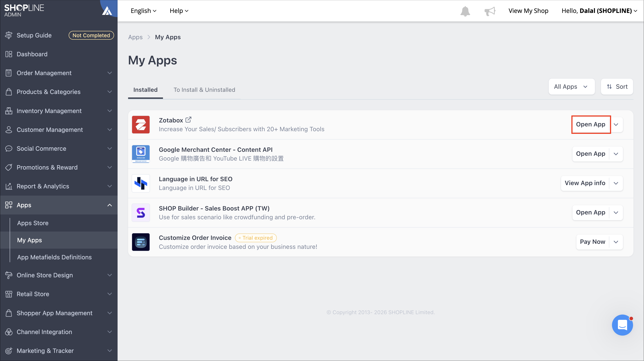
Task: Click the notification bell icon
Action: (x=465, y=11)
